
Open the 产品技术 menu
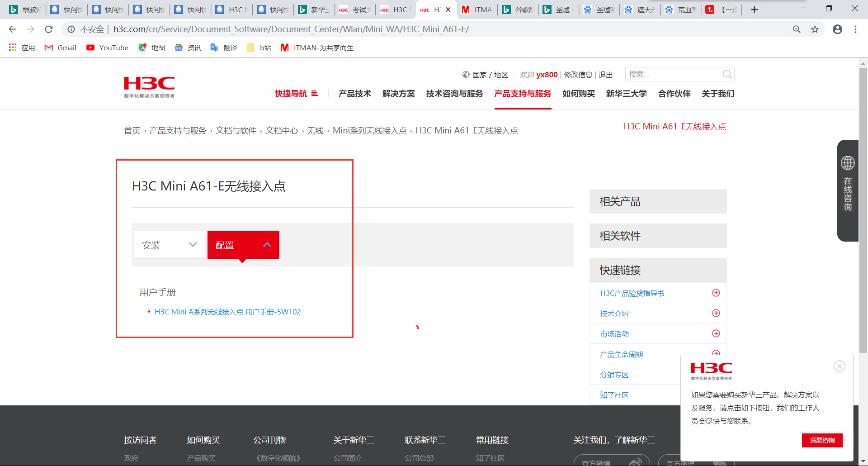(355, 94)
